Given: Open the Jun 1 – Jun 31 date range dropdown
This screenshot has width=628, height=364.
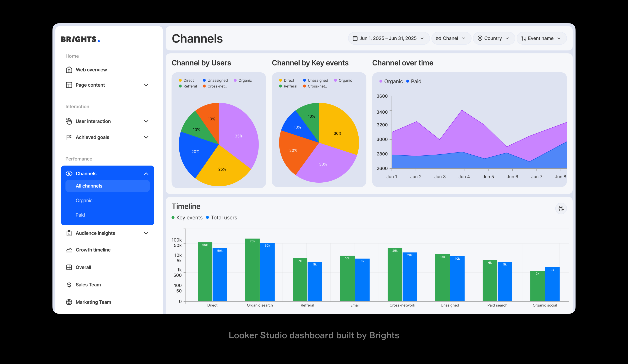Looking at the screenshot, I should point(388,38).
